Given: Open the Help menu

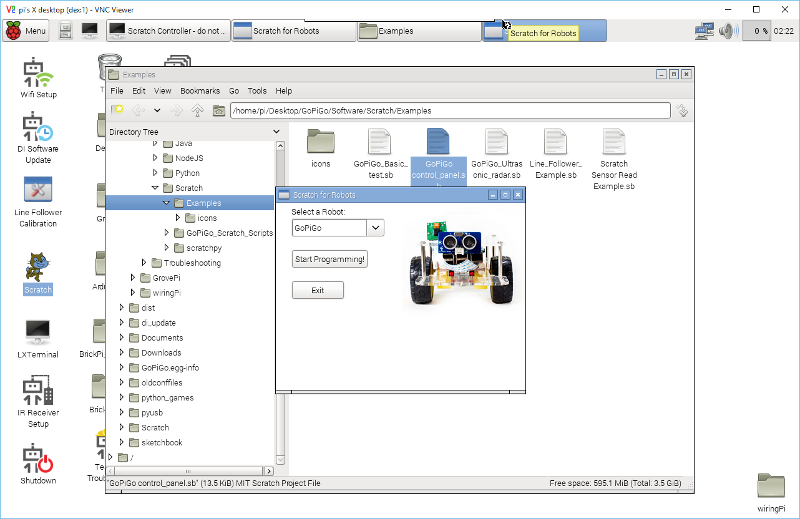Looking at the screenshot, I should [284, 91].
